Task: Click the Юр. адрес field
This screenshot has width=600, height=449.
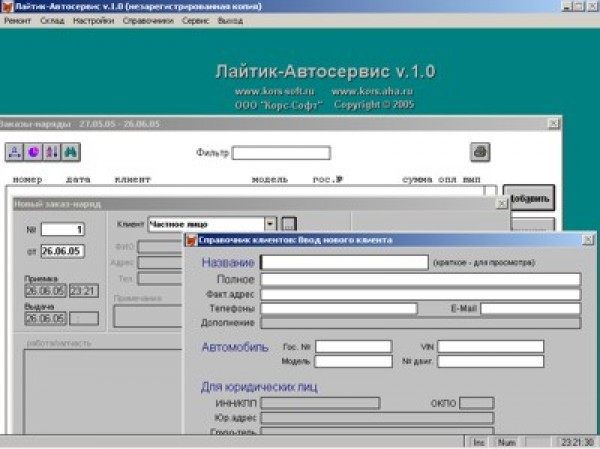Action: coord(377,418)
